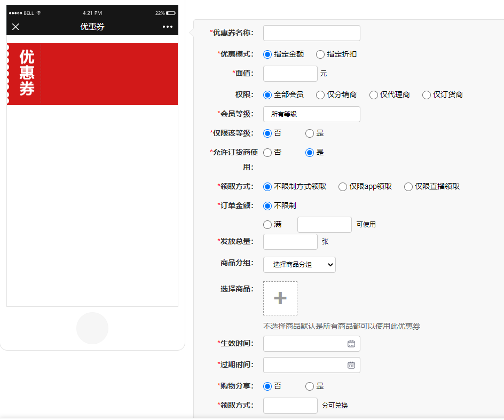Click the 选择商品 label
The image size is (504, 420).
tap(237, 289)
